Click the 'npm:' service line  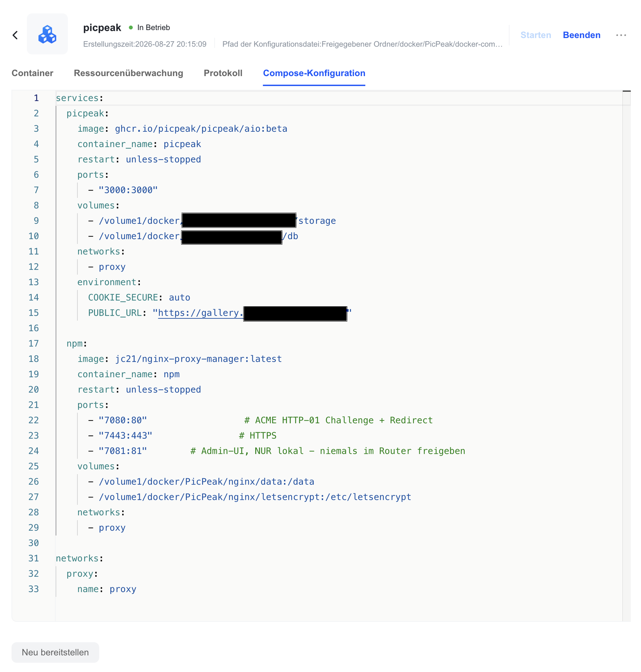(x=77, y=344)
